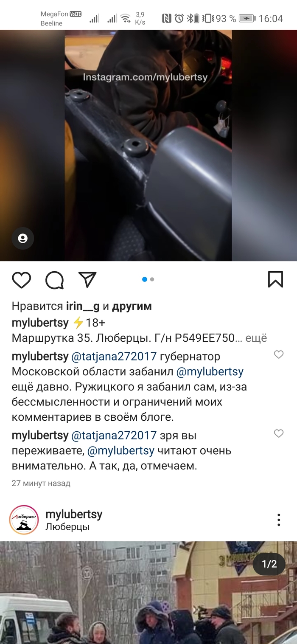This screenshot has height=644, width=297.
Task: Tap the @mylubertsy mention in the first comment
Action: click(x=210, y=372)
